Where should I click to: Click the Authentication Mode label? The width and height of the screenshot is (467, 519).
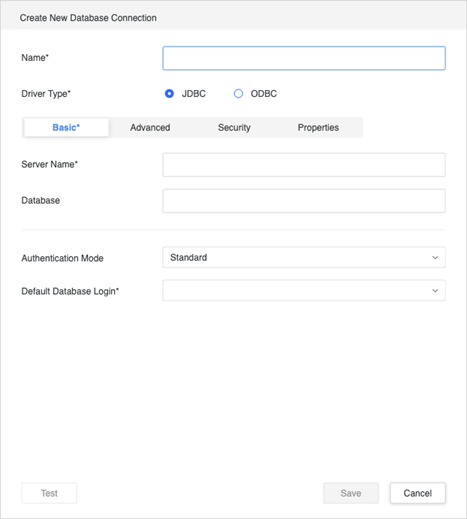(x=62, y=258)
